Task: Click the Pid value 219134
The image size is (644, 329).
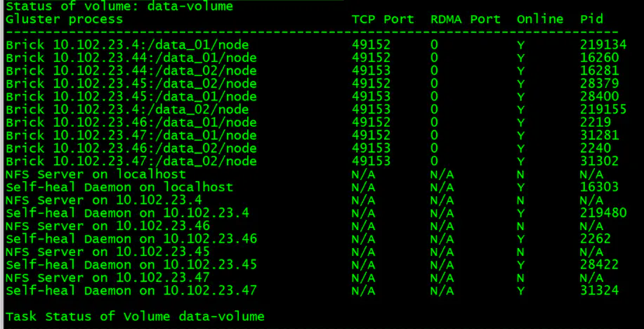Action: tap(603, 45)
